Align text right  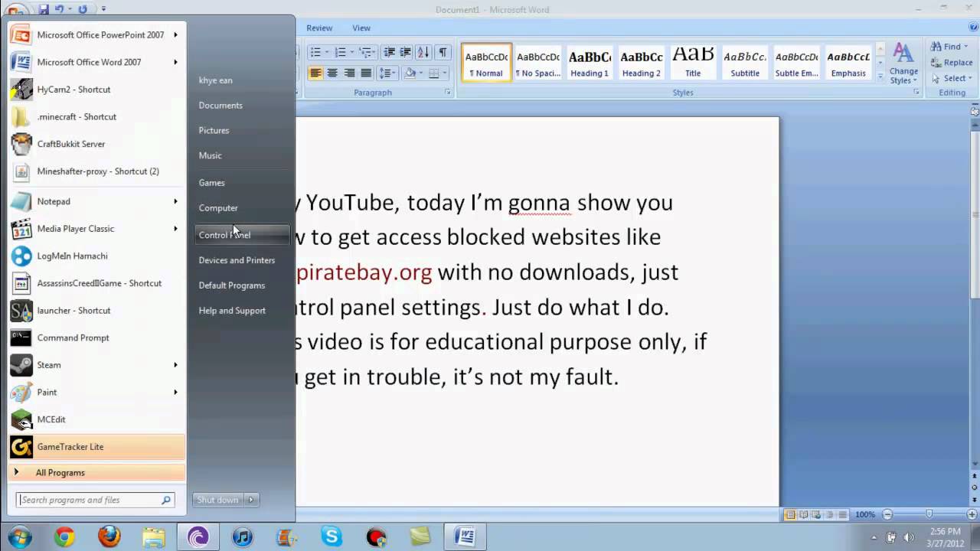[x=349, y=73]
